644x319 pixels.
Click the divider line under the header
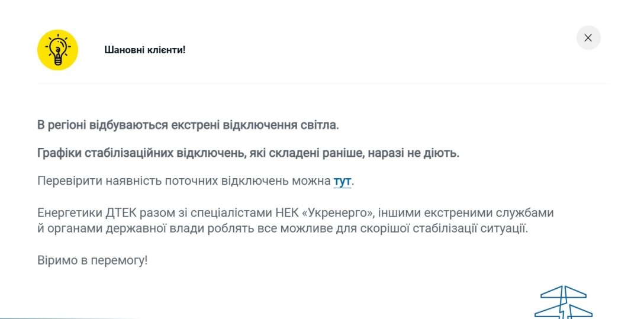[323, 83]
